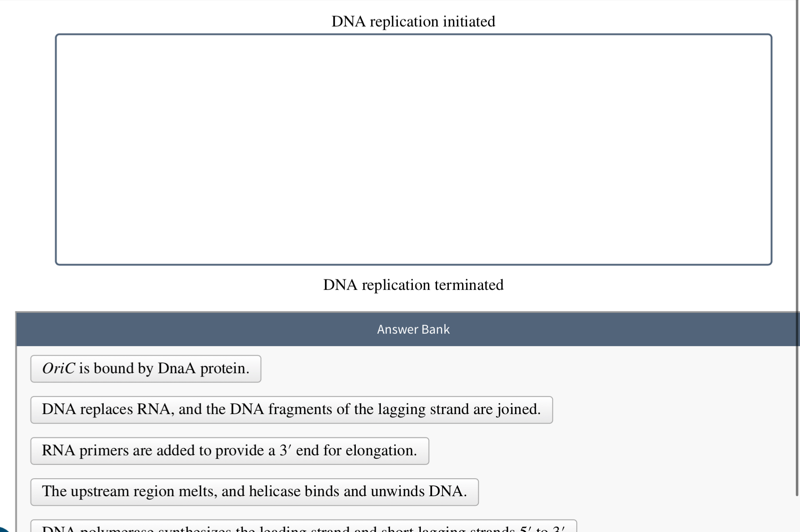Click the "DNA replication initiated" label
Screen dimensions: 800x532
tap(413, 21)
